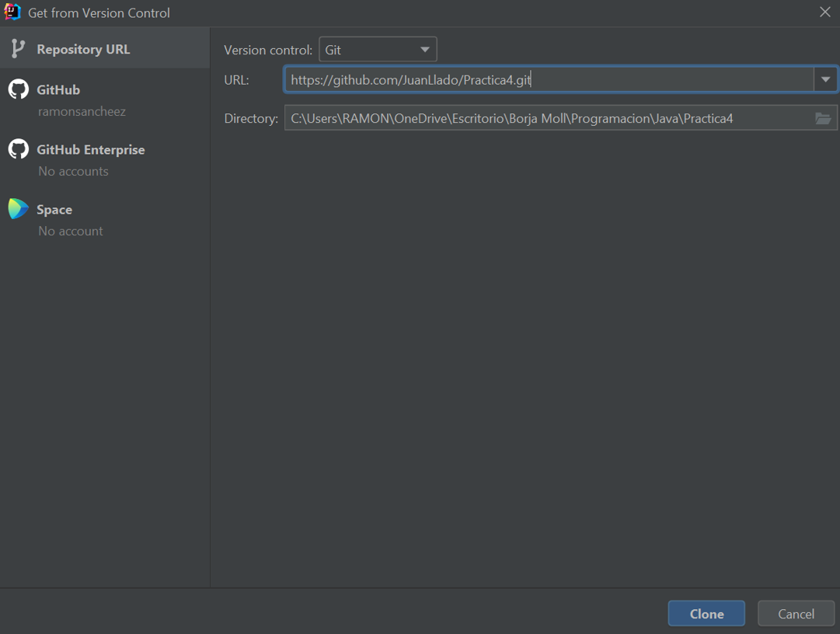Click the Clone button
This screenshot has width=840, height=634.
[706, 613]
